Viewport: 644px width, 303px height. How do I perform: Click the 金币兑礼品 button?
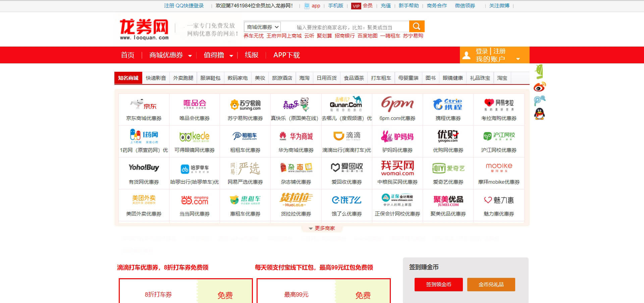click(x=491, y=285)
